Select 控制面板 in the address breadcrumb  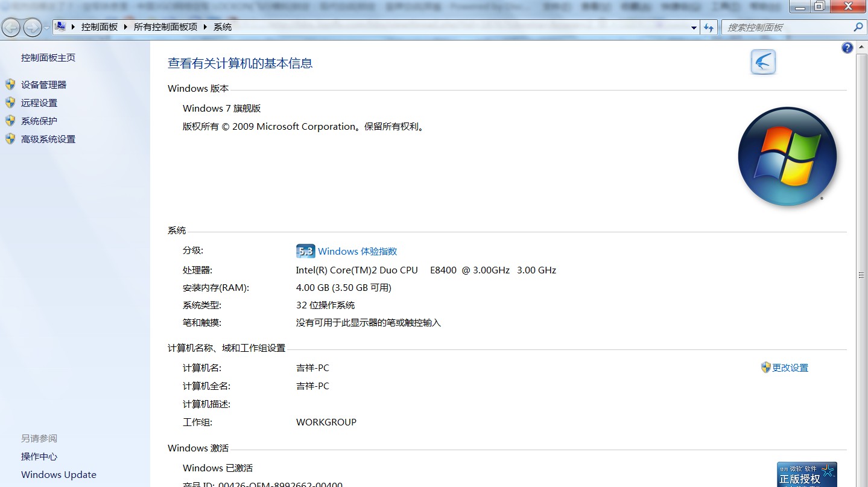click(x=100, y=27)
